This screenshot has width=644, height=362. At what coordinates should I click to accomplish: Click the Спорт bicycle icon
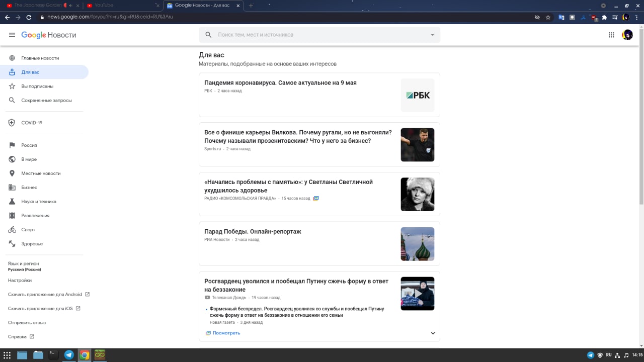tap(12, 229)
